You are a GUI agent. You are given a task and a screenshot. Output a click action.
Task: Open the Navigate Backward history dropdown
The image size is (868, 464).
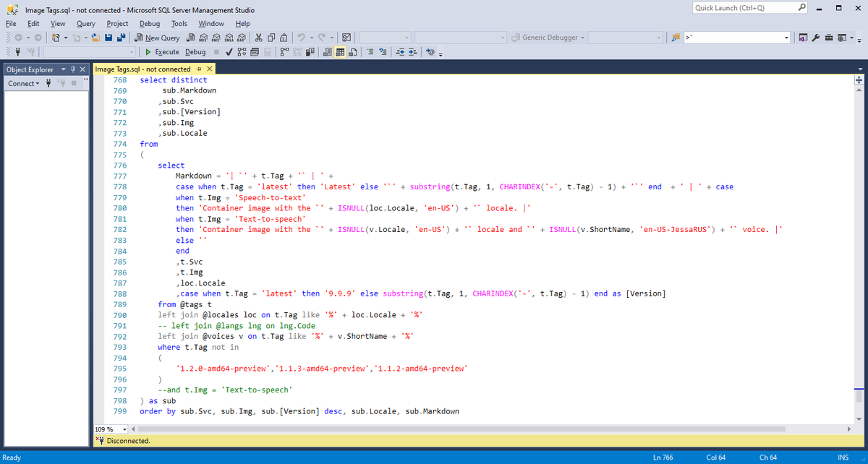click(x=28, y=38)
